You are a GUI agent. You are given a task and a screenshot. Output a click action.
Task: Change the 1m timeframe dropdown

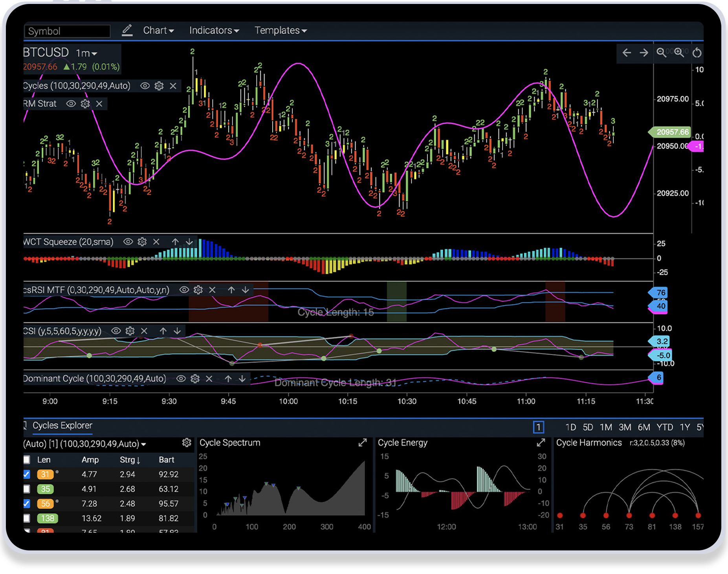click(86, 53)
